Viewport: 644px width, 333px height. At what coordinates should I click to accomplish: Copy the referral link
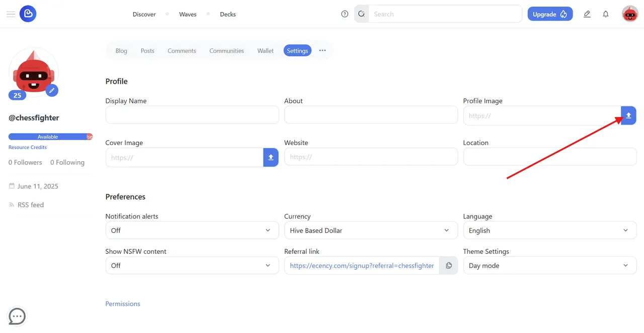pos(449,265)
